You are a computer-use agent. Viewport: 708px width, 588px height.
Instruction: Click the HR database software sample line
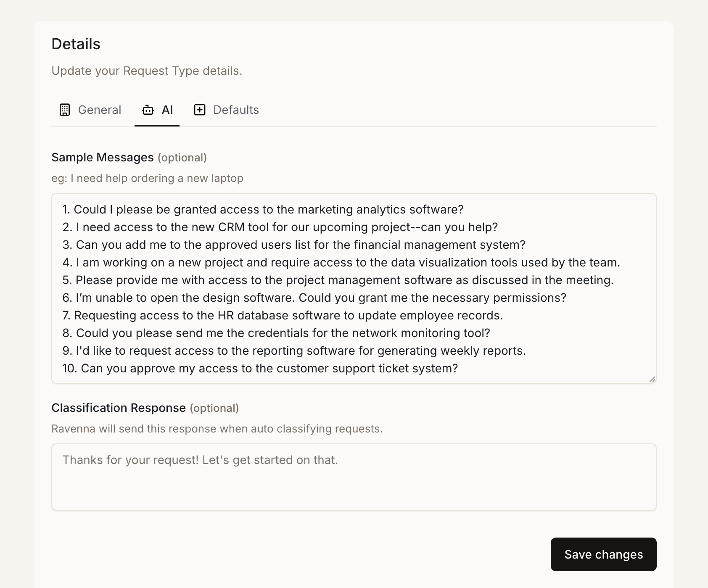click(283, 315)
